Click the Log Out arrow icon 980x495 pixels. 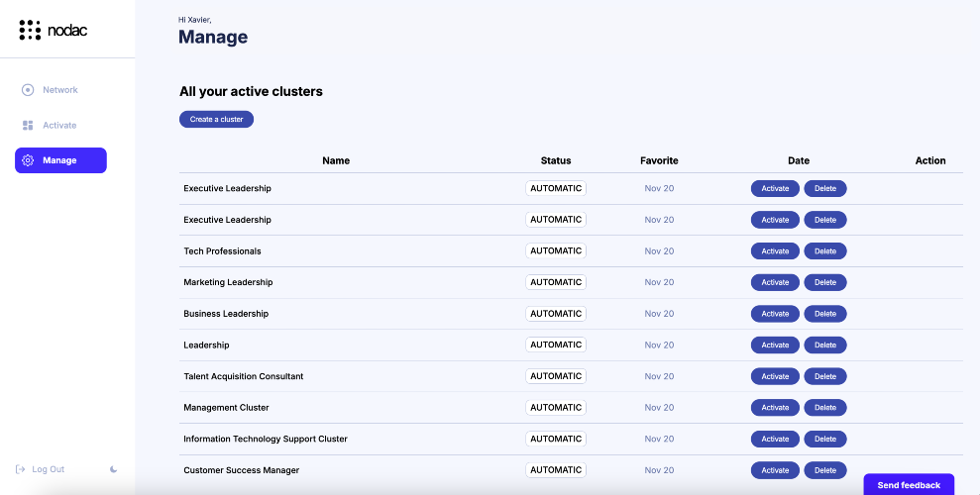coord(21,469)
